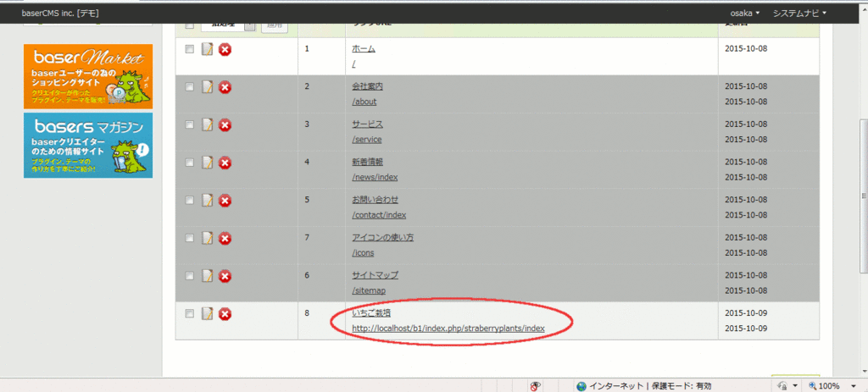This screenshot has width=868, height=392.
Task: Click edit icon for お問い合わせ row
Action: [207, 200]
